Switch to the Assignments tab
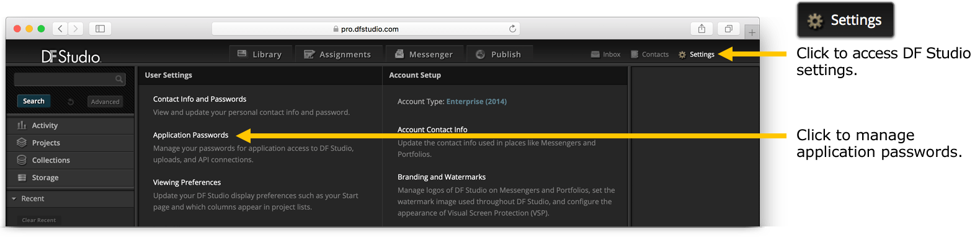This screenshot has height=237, width=980. (x=337, y=55)
